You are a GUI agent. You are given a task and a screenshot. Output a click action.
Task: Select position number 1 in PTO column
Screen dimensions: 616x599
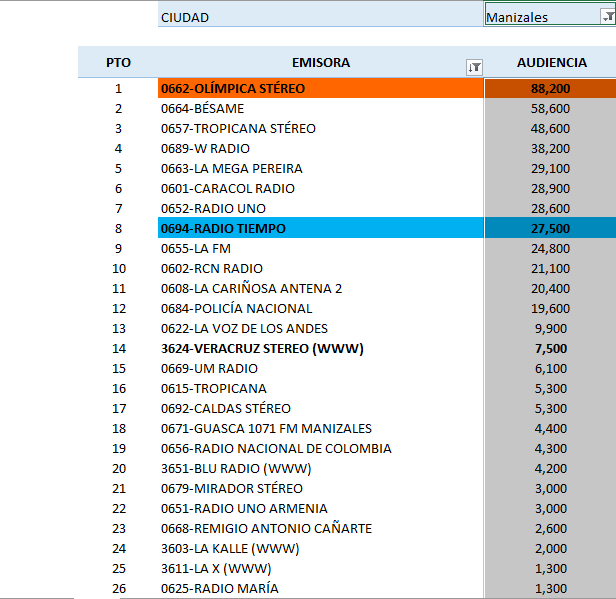(118, 88)
